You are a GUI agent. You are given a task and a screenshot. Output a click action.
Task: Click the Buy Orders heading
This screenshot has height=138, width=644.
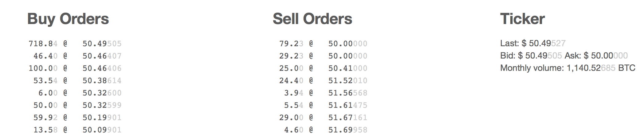[x=68, y=19]
